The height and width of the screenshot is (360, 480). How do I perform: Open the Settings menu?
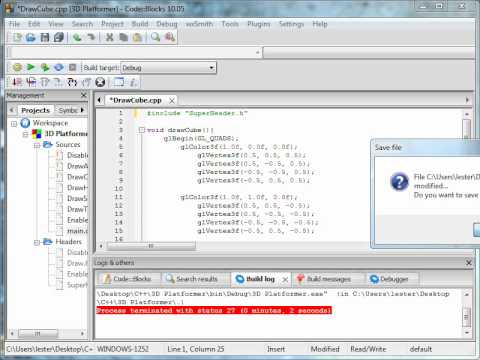291,24
